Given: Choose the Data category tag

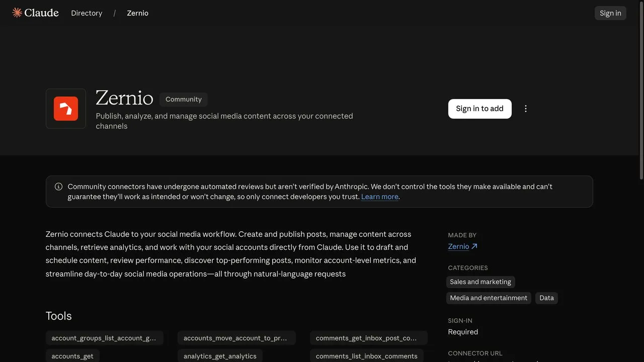Looking at the screenshot, I should [x=546, y=298].
